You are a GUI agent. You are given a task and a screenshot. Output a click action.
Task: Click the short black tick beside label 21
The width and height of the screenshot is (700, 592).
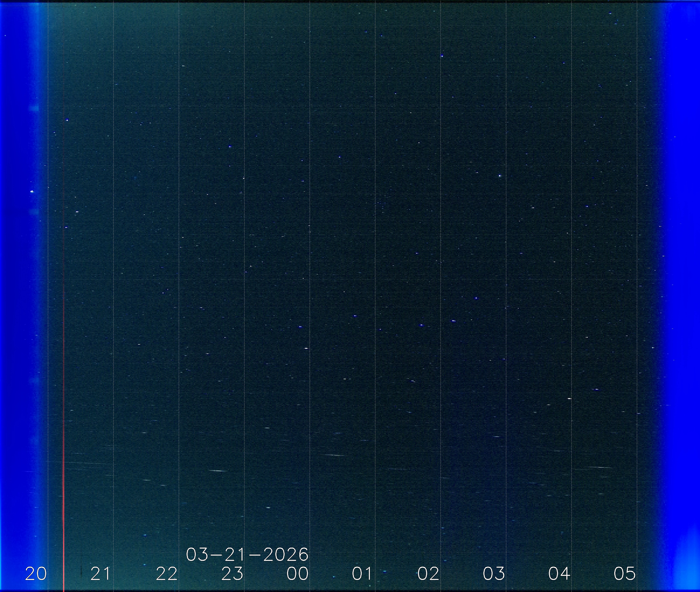pos(81,572)
